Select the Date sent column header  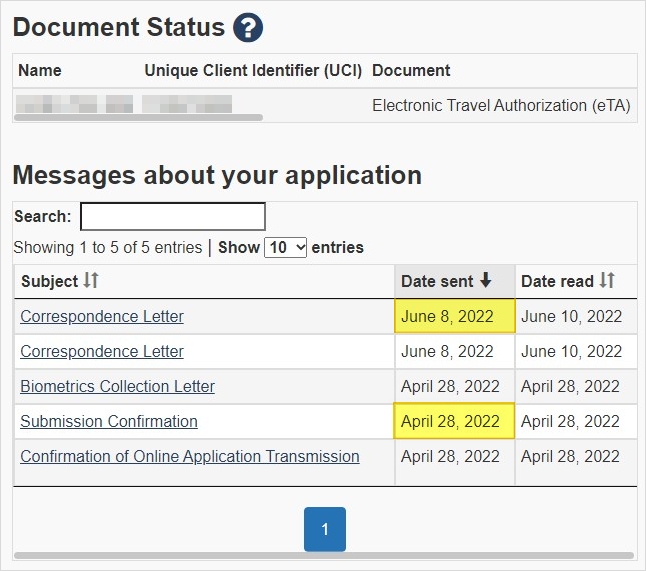coord(455,281)
